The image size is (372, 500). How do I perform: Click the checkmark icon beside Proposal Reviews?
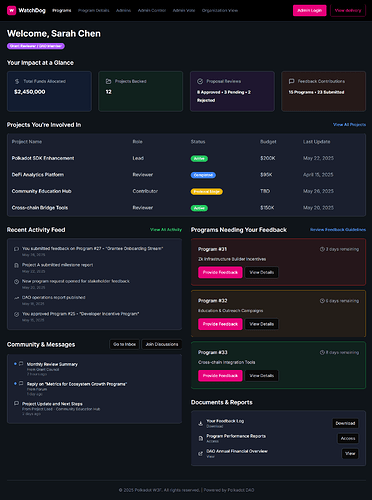point(200,81)
